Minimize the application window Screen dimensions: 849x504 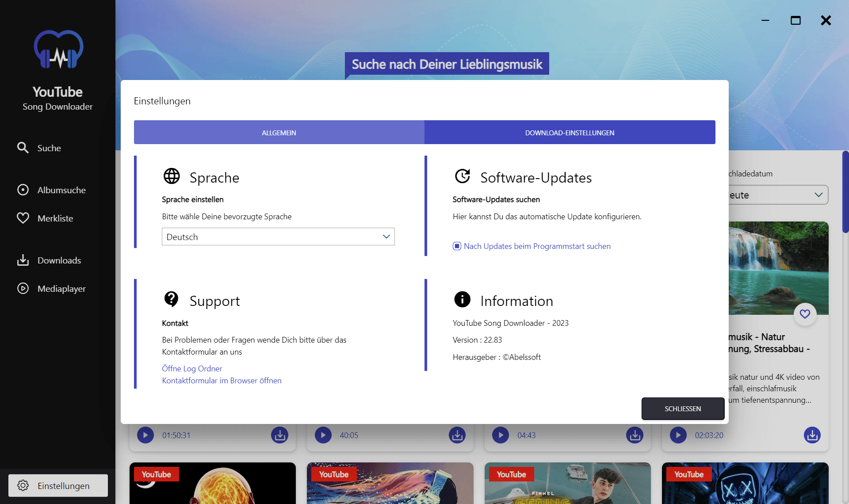tap(765, 20)
